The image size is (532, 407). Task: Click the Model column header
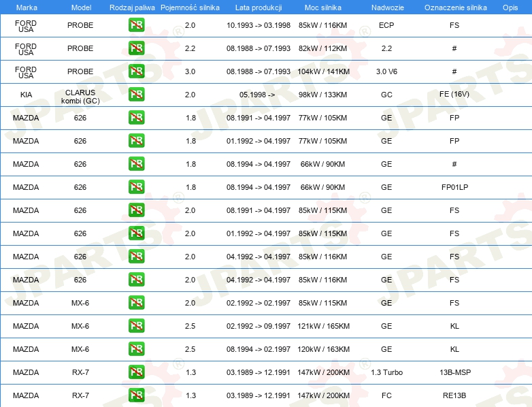point(81,7)
